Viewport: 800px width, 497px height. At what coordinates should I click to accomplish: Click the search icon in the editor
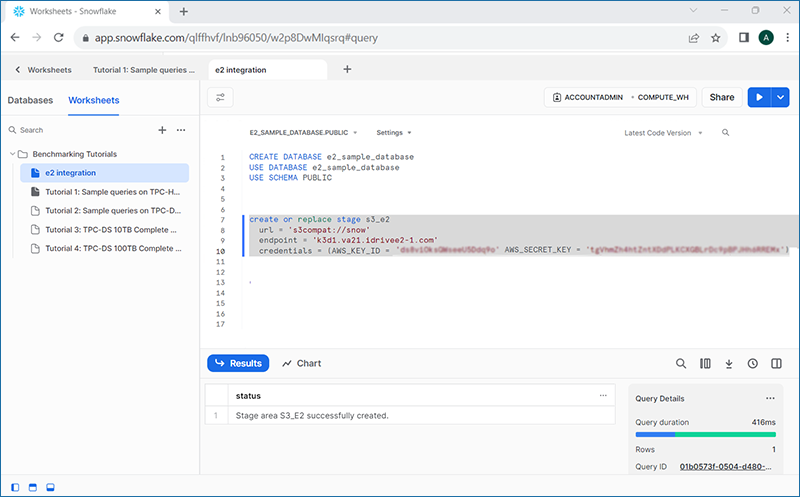[x=726, y=133]
